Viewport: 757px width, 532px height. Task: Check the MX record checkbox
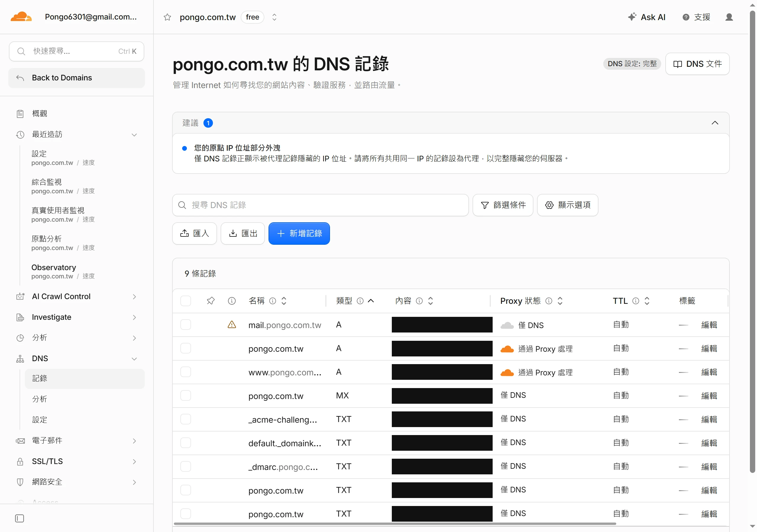pos(186,395)
